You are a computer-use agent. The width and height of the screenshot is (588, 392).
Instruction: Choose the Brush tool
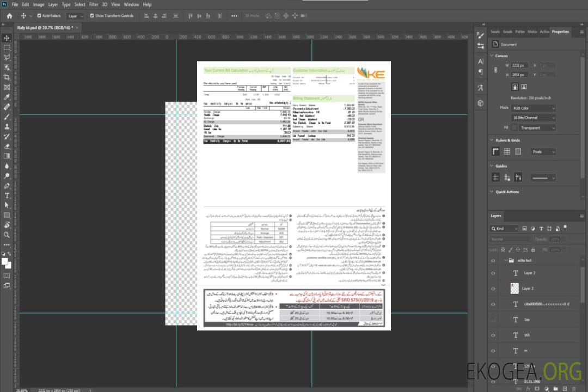7,117
